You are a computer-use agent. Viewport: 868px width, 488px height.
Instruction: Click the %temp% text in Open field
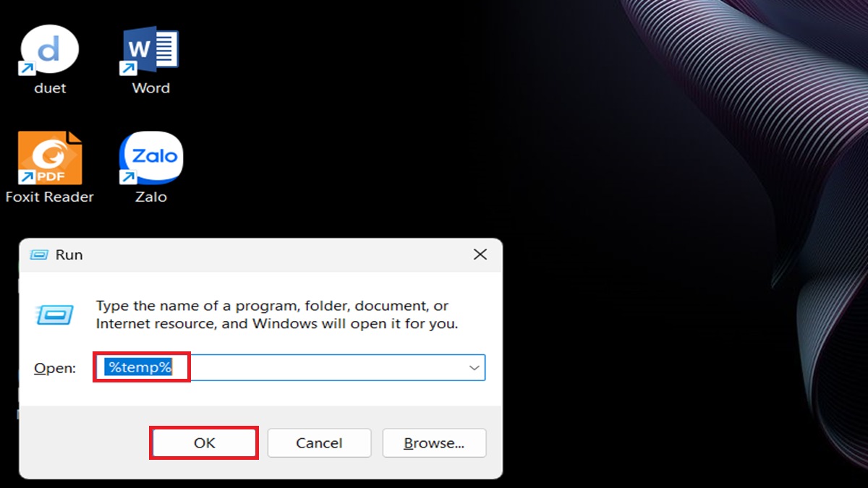click(x=139, y=367)
